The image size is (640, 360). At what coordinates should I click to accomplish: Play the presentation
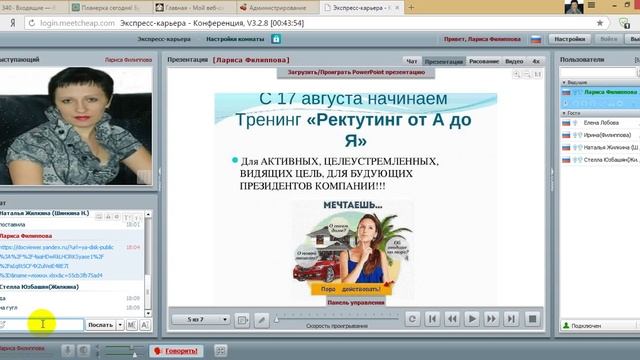(472, 319)
